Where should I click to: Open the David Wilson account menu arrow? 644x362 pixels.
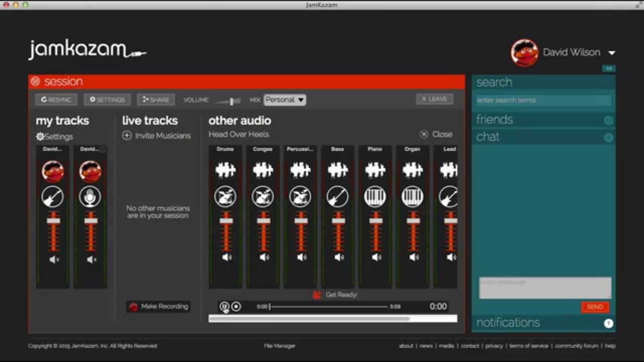(x=612, y=53)
